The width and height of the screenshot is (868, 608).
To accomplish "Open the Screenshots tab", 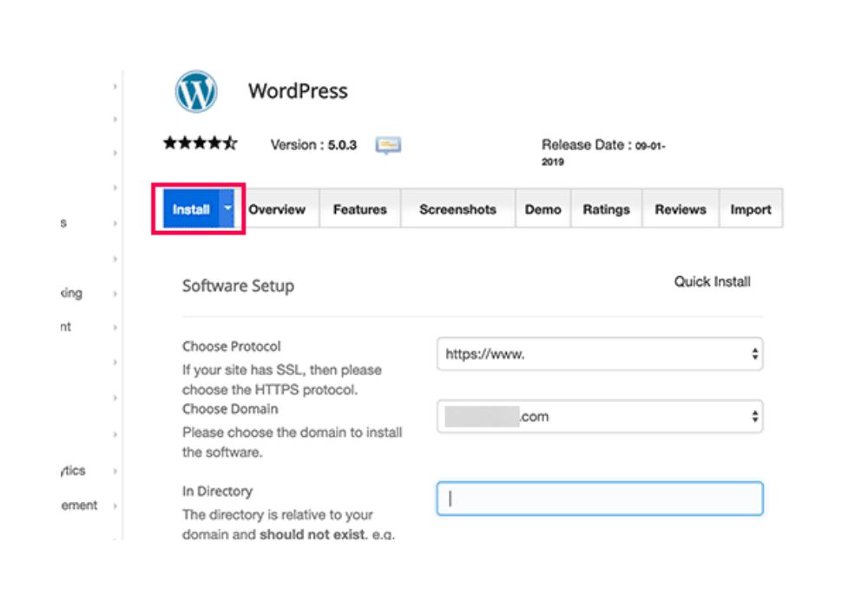I will click(457, 209).
